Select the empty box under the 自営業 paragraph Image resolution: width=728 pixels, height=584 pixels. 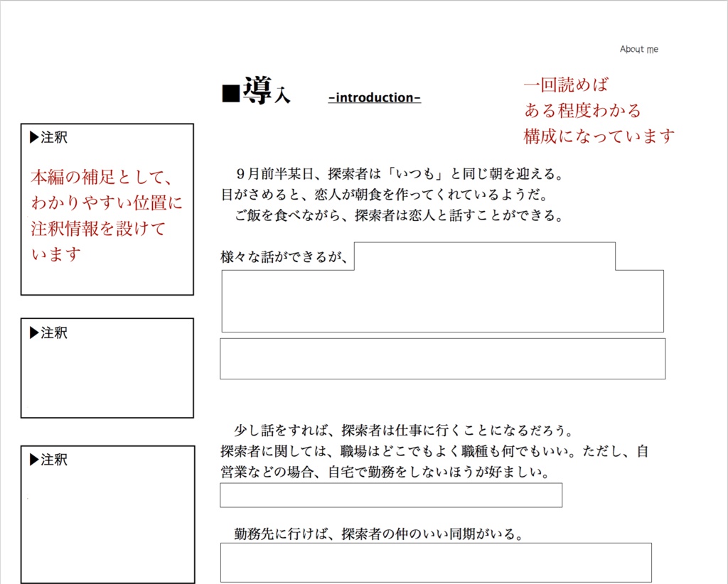391,494
